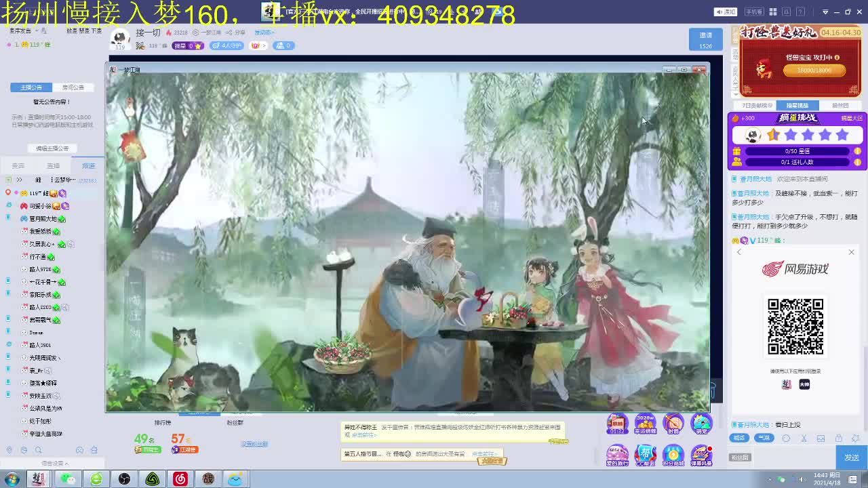Select user 紫阳乐成 in the viewer list

coord(41,295)
